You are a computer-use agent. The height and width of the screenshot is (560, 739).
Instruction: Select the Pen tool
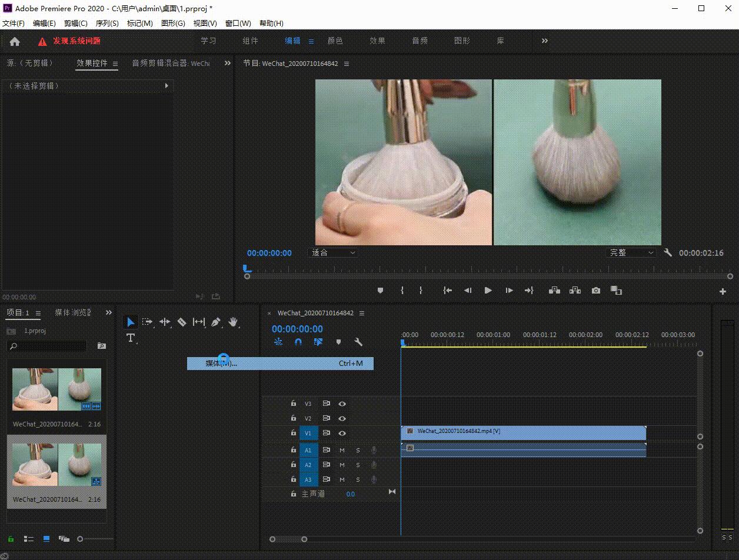[x=216, y=322]
